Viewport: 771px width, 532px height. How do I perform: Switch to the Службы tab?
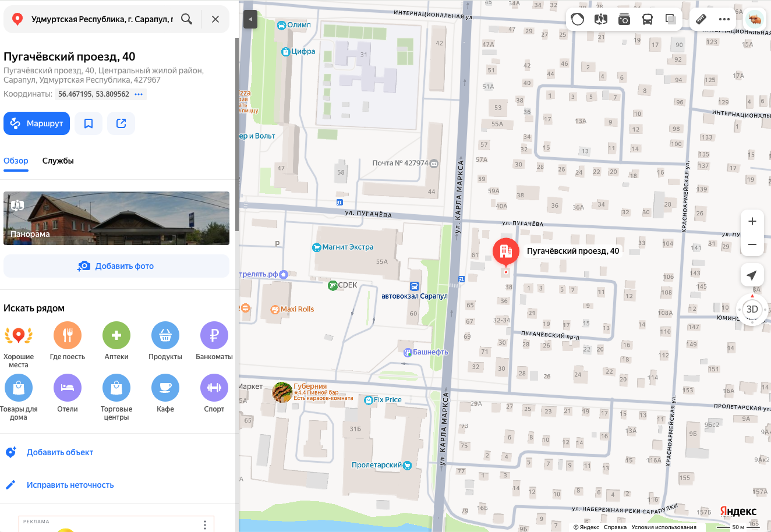[58, 161]
